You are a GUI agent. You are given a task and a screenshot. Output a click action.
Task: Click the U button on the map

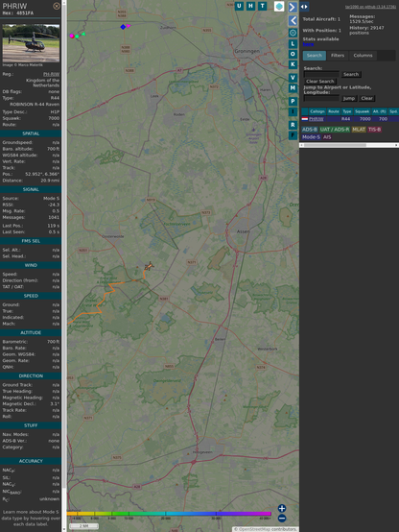[240, 6]
